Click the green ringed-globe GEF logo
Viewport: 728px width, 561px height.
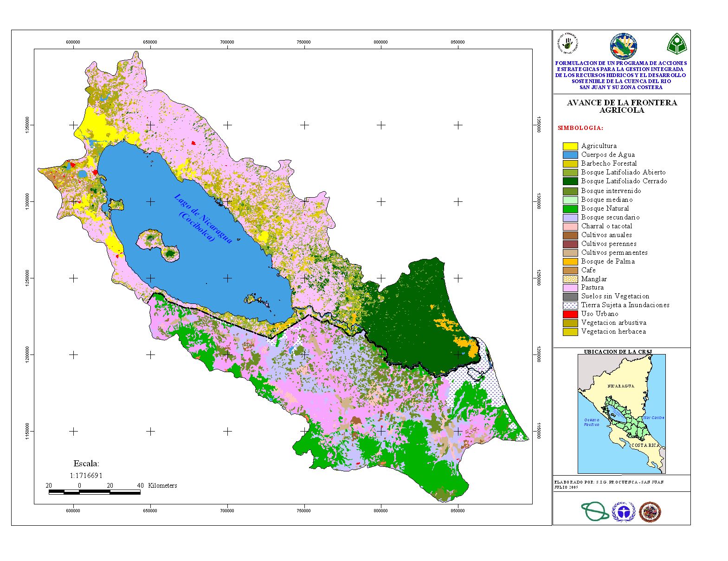[594, 511]
